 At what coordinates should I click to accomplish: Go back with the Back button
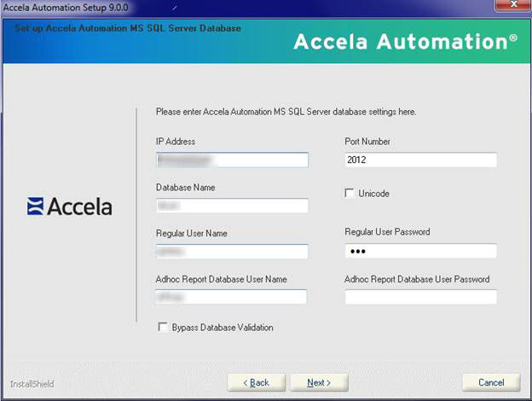(x=256, y=382)
